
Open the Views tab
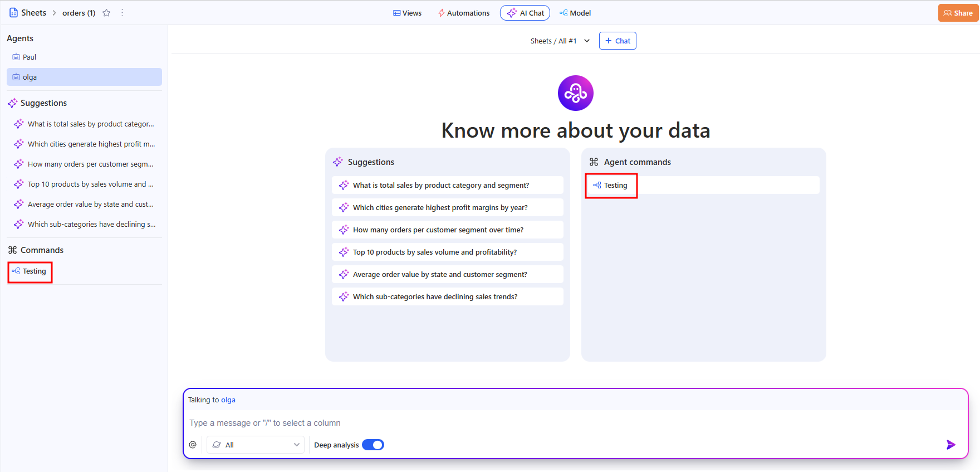coord(407,13)
